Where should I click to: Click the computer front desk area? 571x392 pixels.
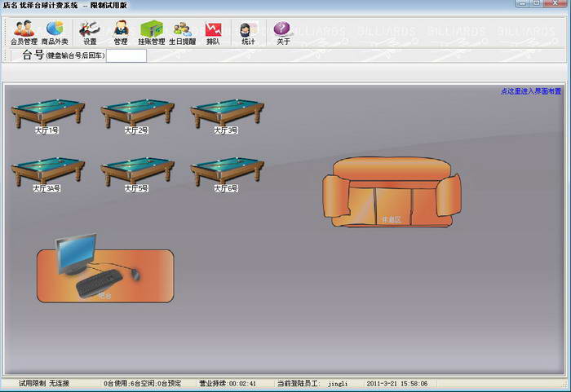(x=105, y=269)
